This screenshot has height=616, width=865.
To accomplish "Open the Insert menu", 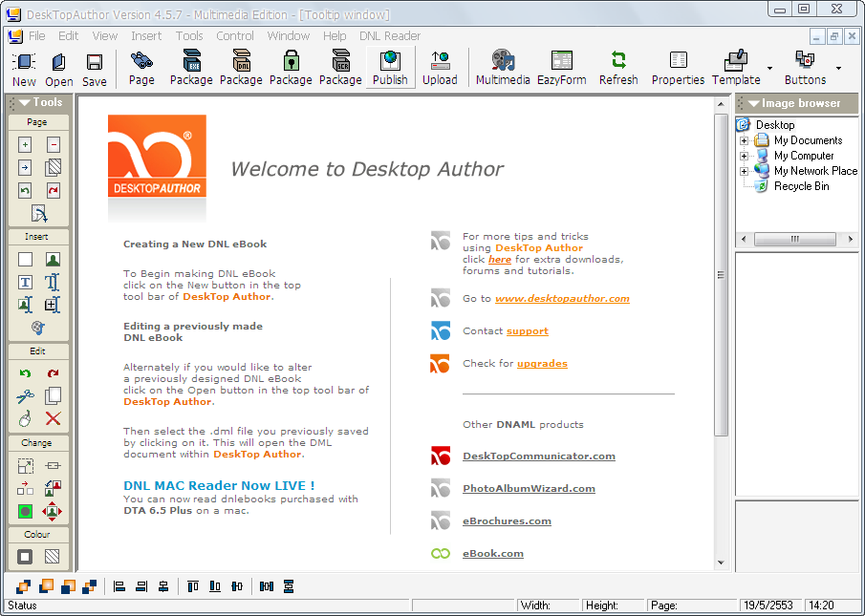I will (146, 36).
